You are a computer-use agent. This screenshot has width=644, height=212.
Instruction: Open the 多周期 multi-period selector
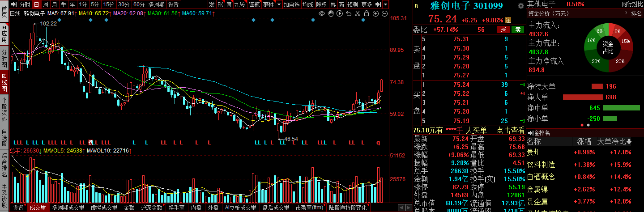(x=156, y=4)
